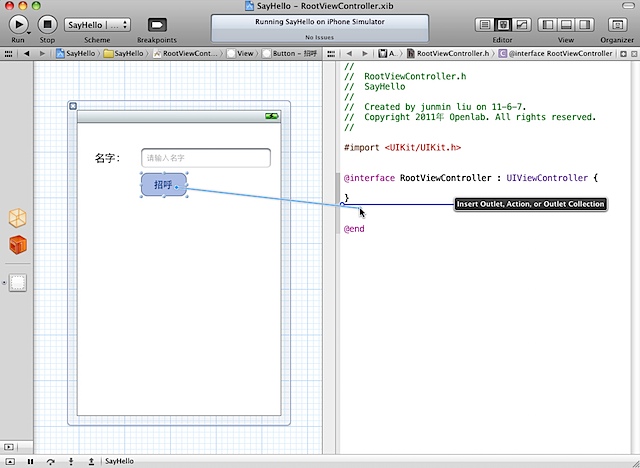Select the SayHello folder breadcrumb
The width and height of the screenshot is (640, 468).
122,52
